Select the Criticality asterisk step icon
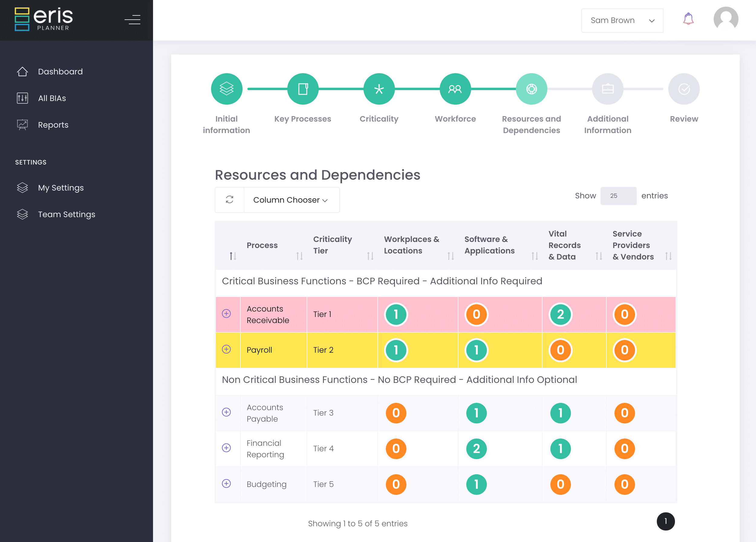The width and height of the screenshot is (756, 542). point(379,89)
